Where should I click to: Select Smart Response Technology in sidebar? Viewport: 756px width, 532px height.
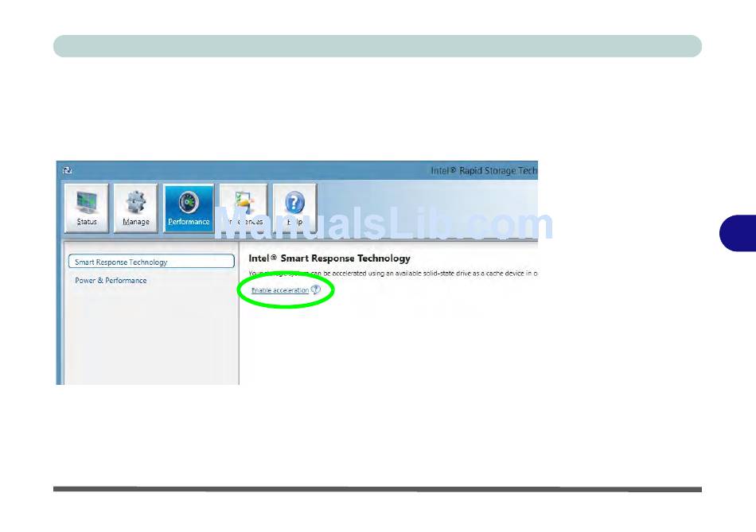click(x=151, y=262)
